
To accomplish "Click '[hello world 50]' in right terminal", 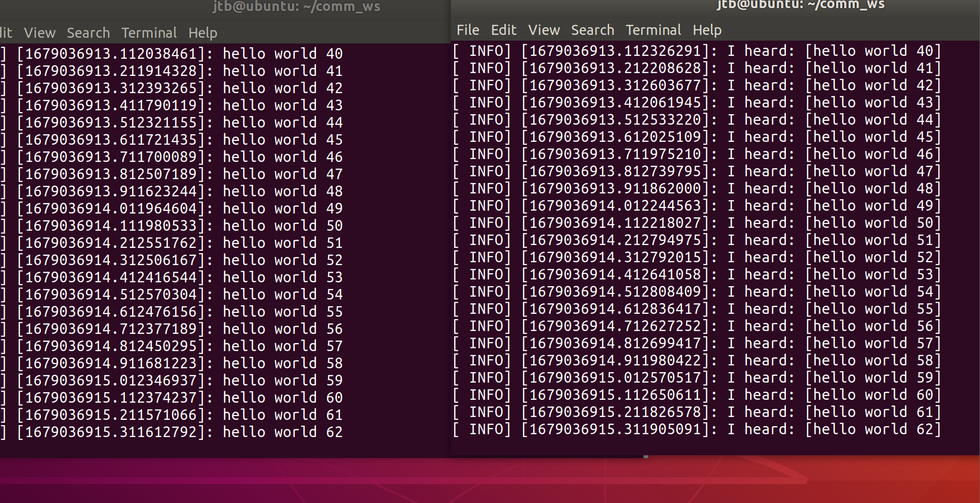I will [x=873, y=223].
